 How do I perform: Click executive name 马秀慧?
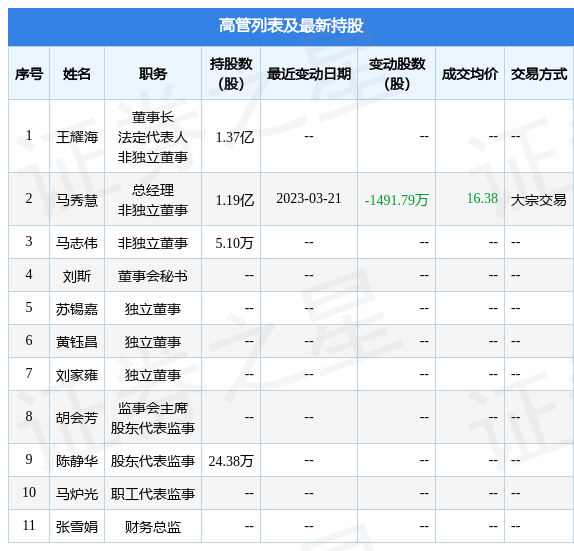point(77,200)
